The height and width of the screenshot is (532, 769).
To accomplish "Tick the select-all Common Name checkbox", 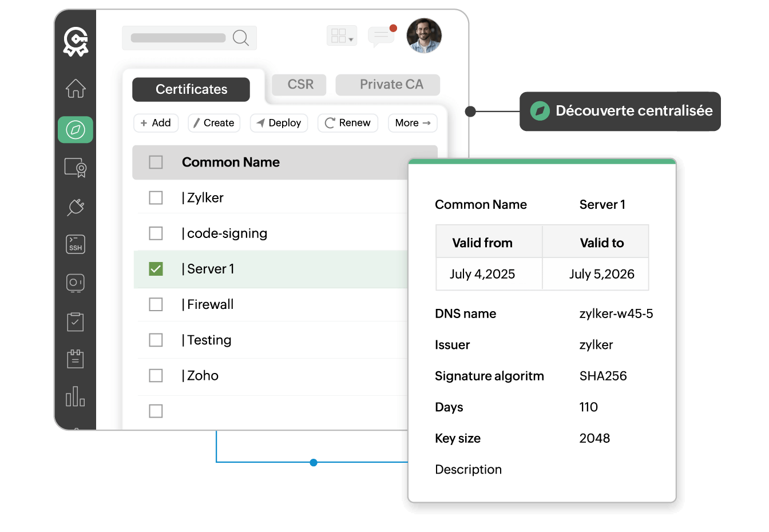I will point(156,162).
